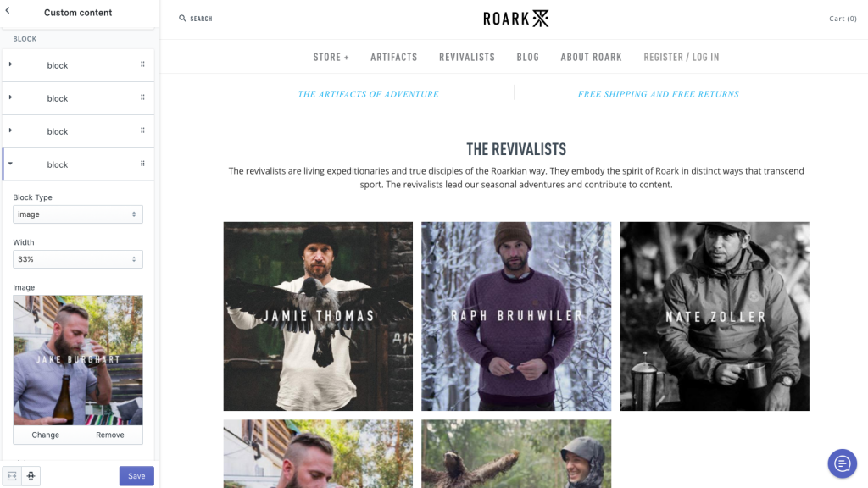Viewport: 868px width, 488px height.
Task: Open the chat support bubble icon
Action: coord(842,463)
